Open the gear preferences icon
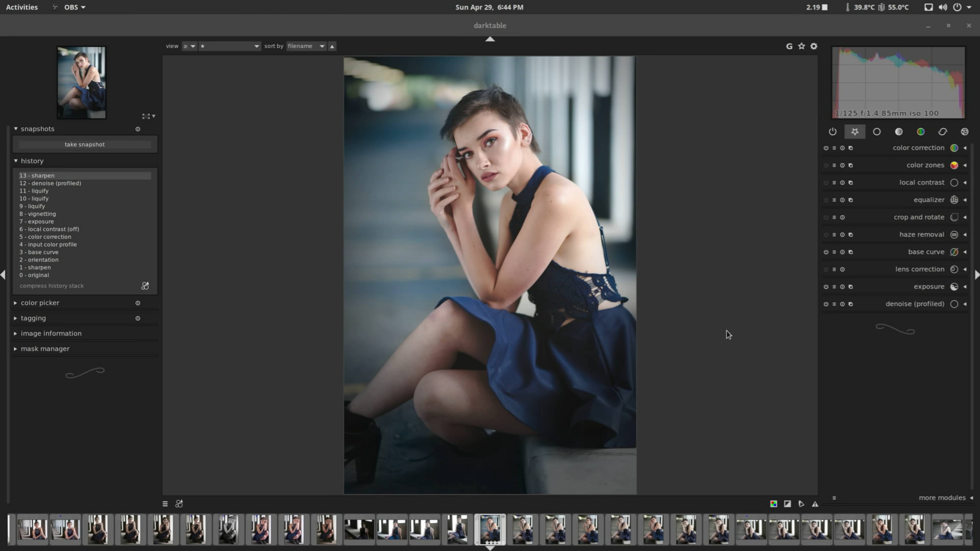Screen dimensions: 980x551 point(814,46)
